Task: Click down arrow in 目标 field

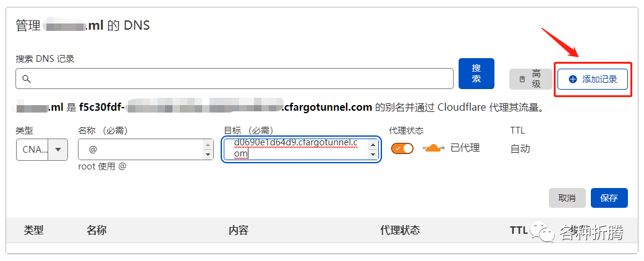Action: [373, 155]
